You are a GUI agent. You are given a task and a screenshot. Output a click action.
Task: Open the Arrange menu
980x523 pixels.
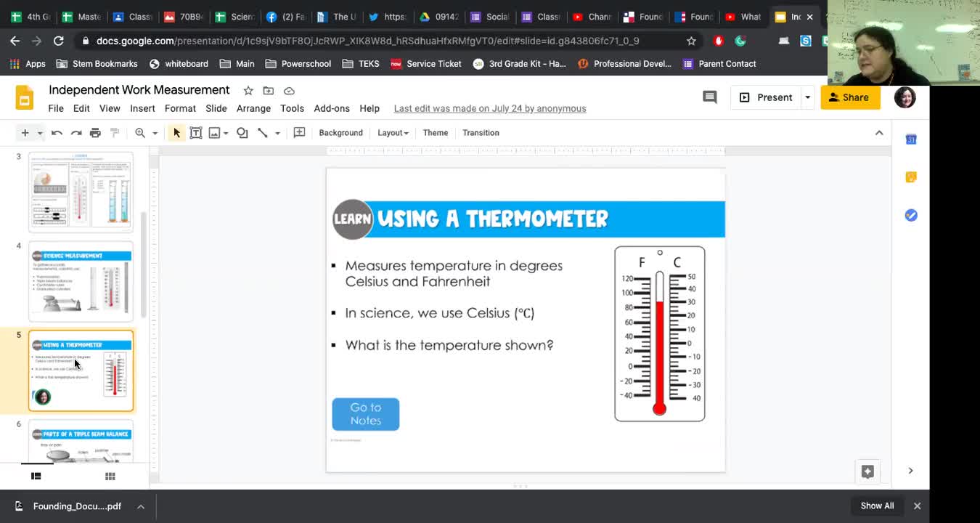pyautogui.click(x=253, y=108)
